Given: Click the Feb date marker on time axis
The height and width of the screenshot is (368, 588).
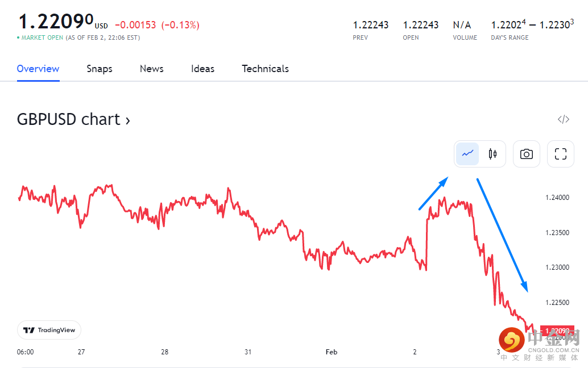Looking at the screenshot, I should pos(332,352).
